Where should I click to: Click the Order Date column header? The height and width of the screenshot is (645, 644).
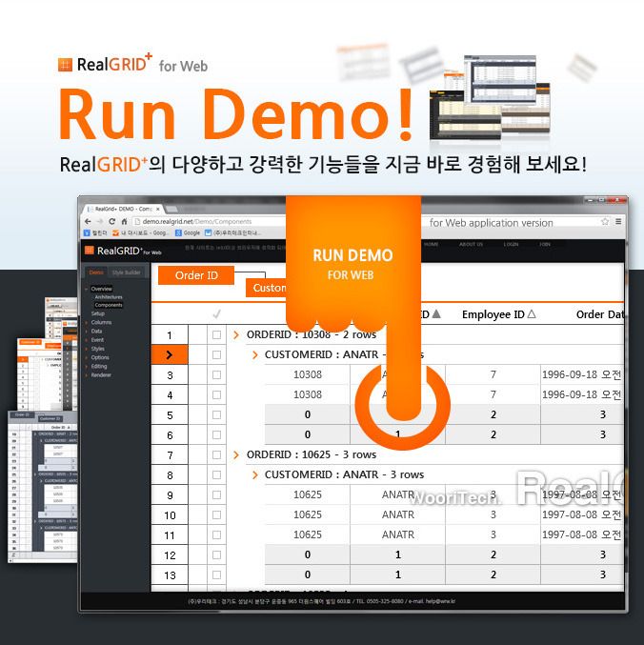600,314
